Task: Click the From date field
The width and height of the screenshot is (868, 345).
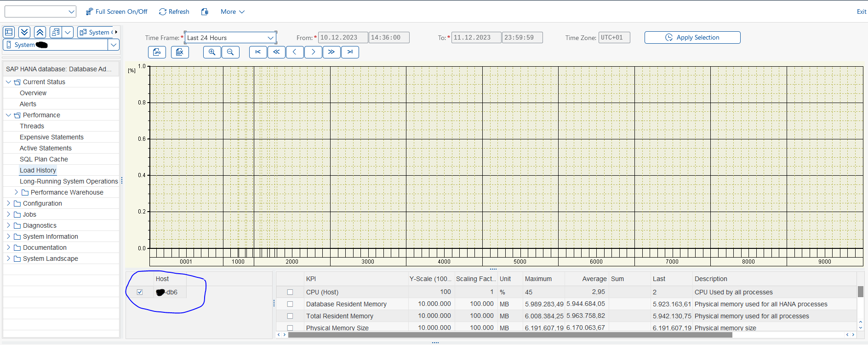Action: (x=343, y=38)
